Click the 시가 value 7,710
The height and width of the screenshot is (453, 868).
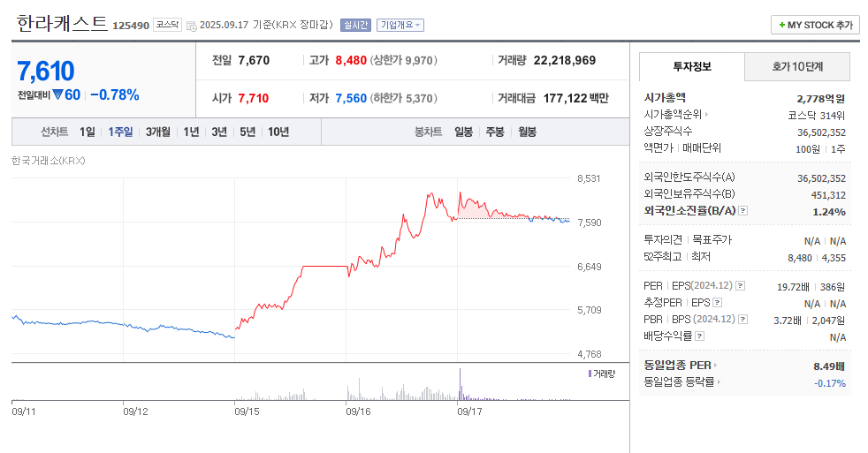tap(254, 98)
